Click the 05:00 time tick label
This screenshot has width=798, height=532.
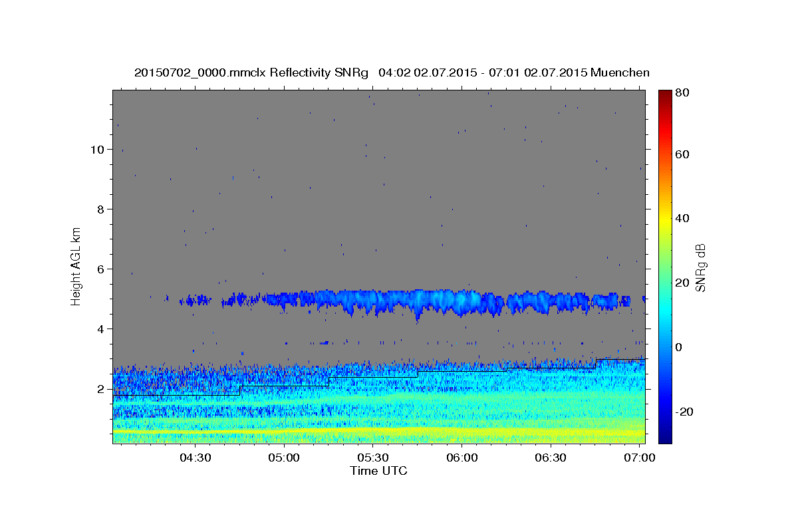(x=285, y=458)
